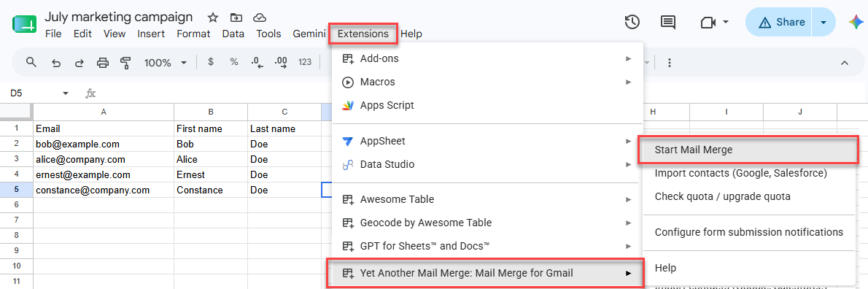Click the document title July marketing campaign
This screenshot has height=289, width=868.
coord(119,18)
